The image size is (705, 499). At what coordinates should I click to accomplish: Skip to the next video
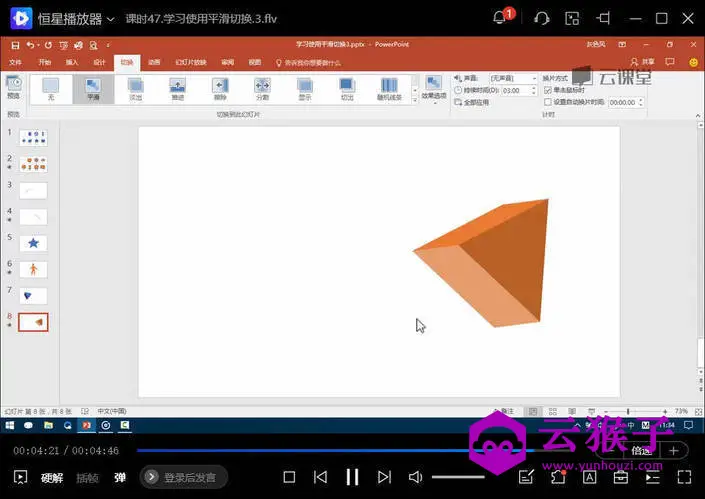coord(384,477)
